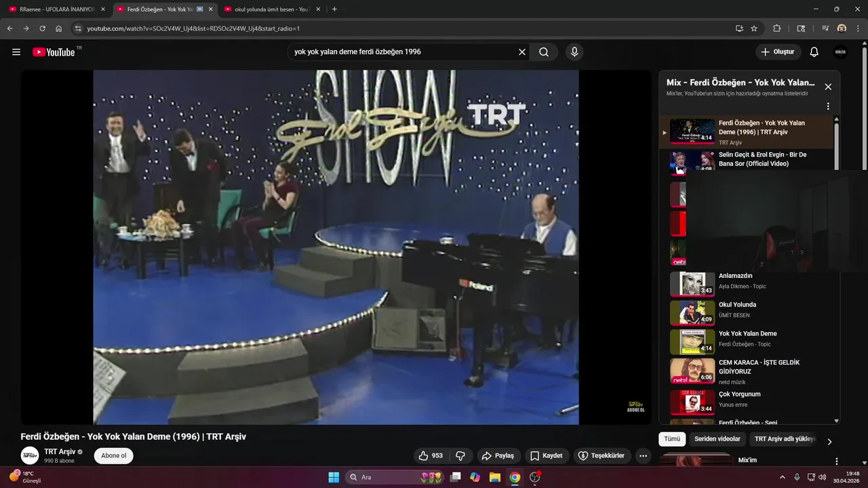This screenshot has width=868, height=488.
Task: Clear the search query with the X icon
Action: (522, 52)
